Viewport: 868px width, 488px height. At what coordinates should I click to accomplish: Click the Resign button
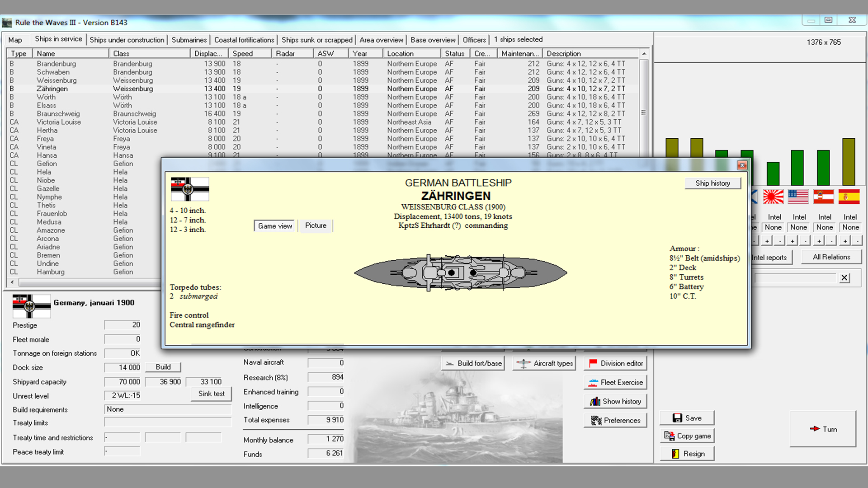(687, 454)
